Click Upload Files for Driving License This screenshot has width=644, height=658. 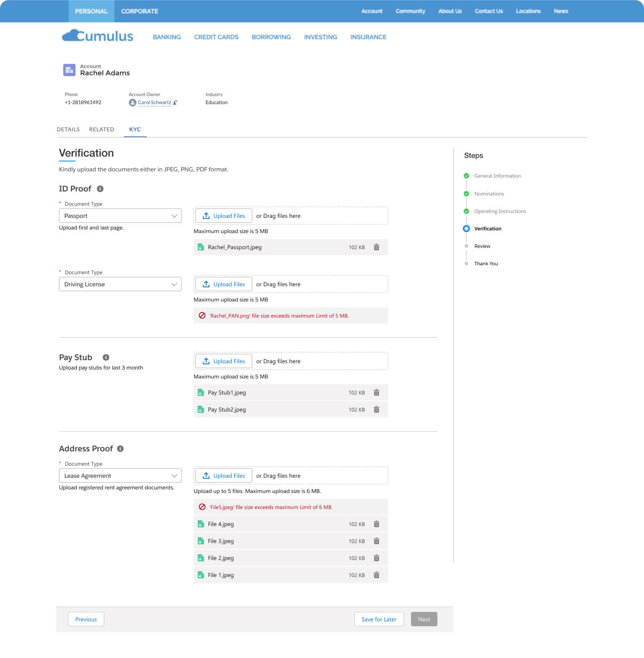(224, 284)
